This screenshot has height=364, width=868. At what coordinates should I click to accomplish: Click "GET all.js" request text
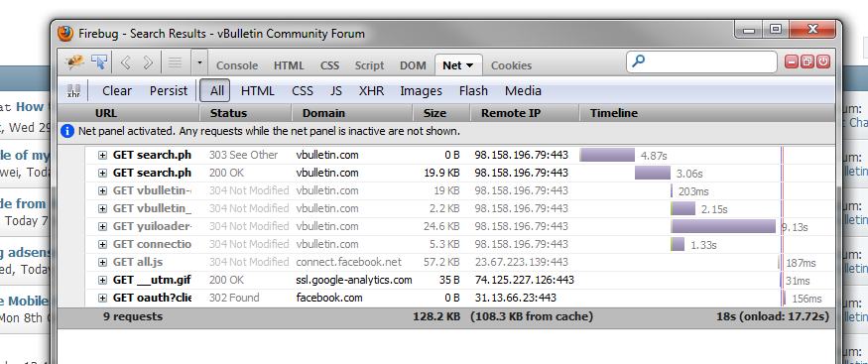tap(138, 262)
